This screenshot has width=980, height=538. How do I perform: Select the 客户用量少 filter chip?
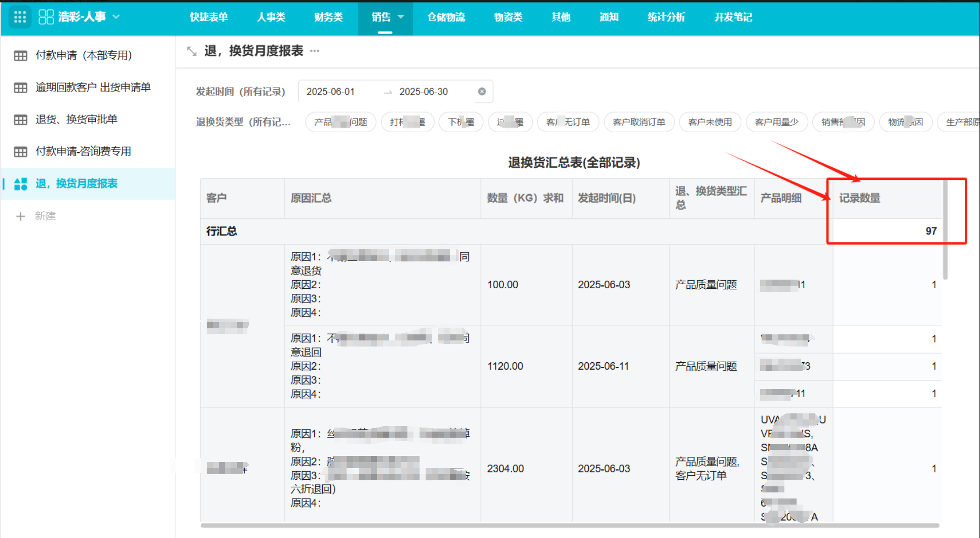click(x=776, y=122)
